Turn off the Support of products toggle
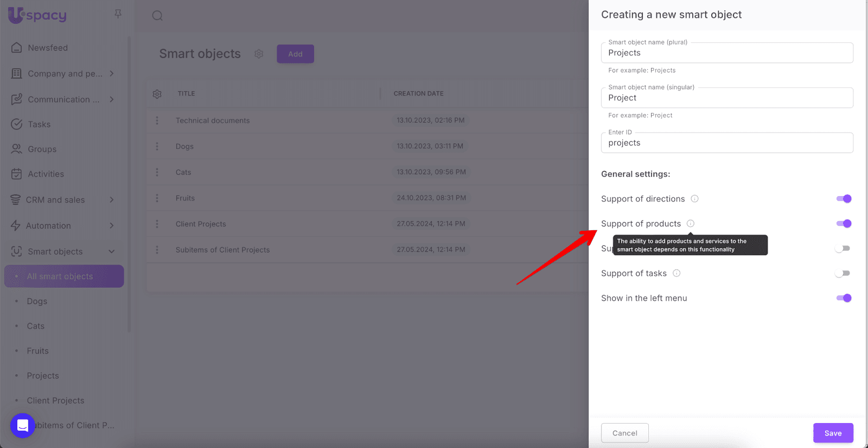 click(x=844, y=224)
